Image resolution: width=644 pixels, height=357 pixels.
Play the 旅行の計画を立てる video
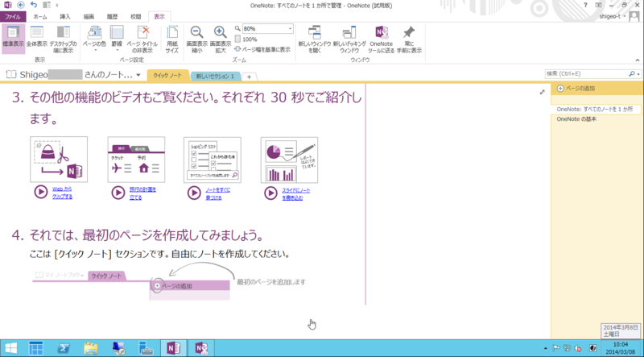point(118,193)
